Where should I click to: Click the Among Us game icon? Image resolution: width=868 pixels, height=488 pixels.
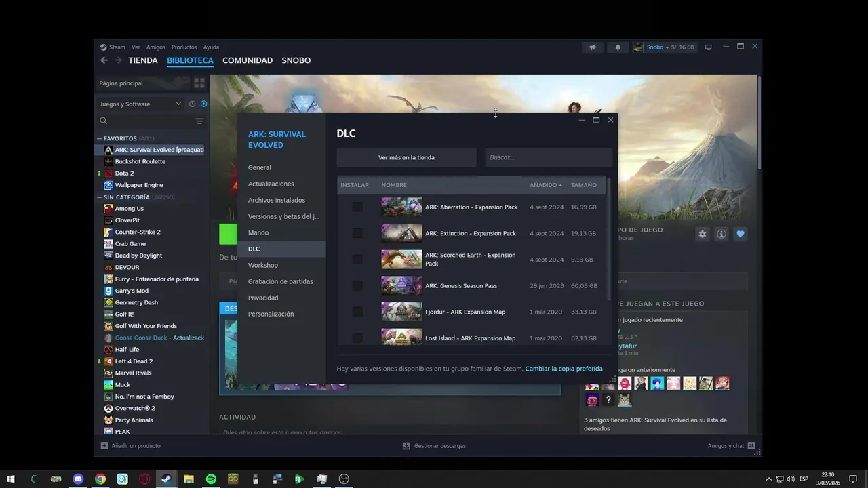coord(108,209)
